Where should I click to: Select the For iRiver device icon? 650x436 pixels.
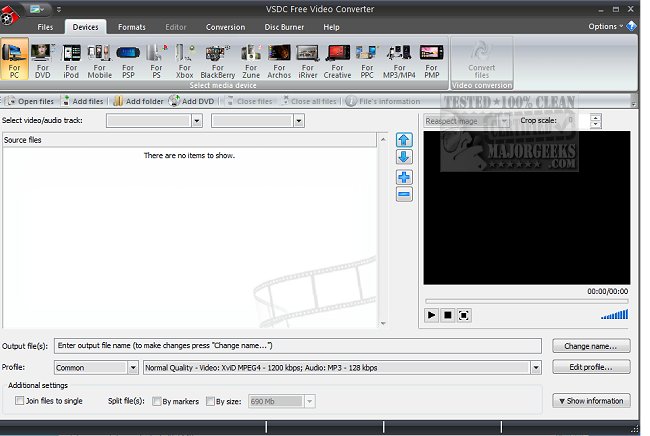(x=308, y=61)
